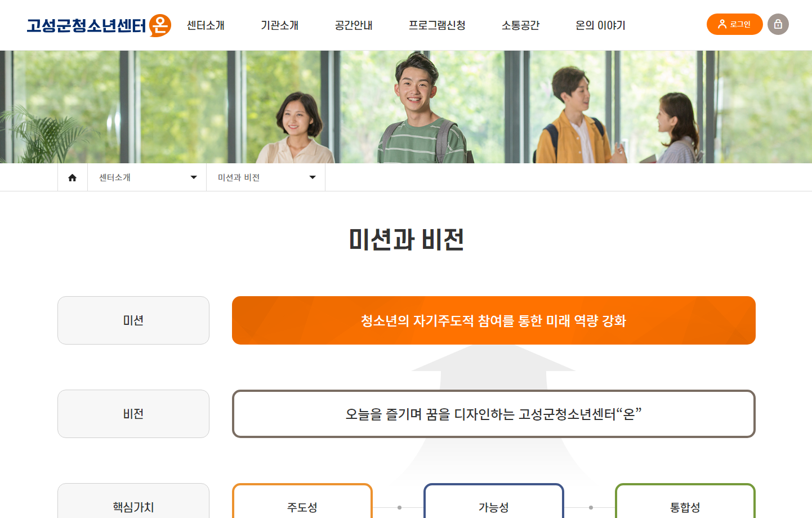Expand the 센터소개 breadcrumb dropdown
The width and height of the screenshot is (812, 518).
(x=147, y=177)
